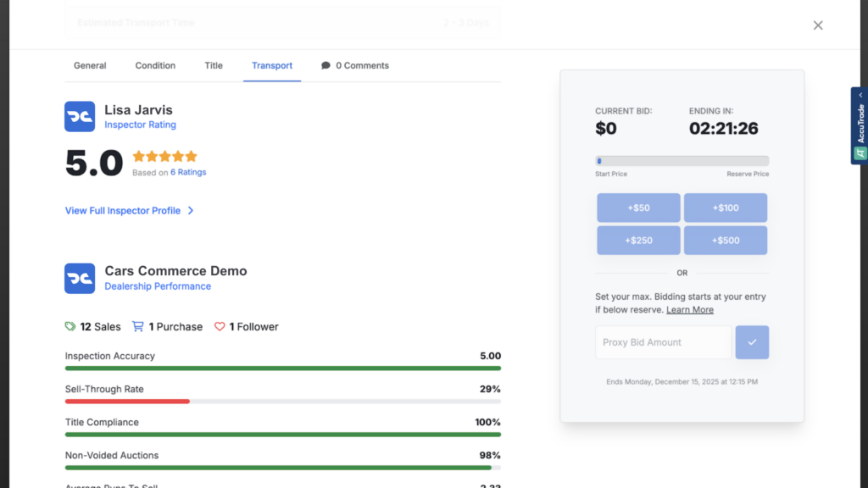The width and height of the screenshot is (868, 488).
Task: Open the 6 Ratings link
Action: point(188,172)
